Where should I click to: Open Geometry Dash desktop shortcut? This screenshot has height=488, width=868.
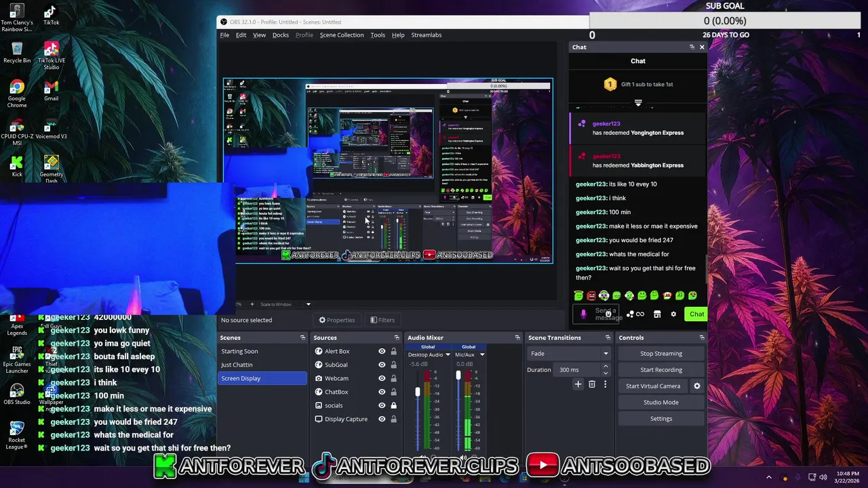[51, 169]
